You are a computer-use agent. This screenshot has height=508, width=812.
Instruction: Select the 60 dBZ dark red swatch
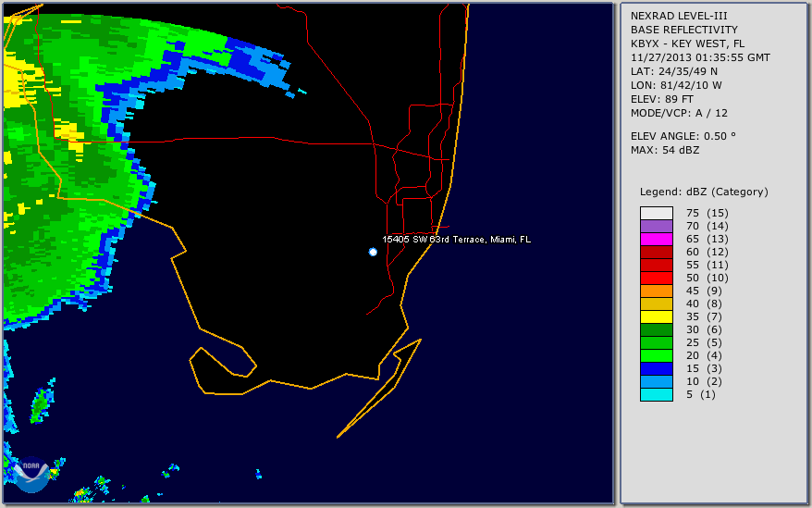click(656, 252)
